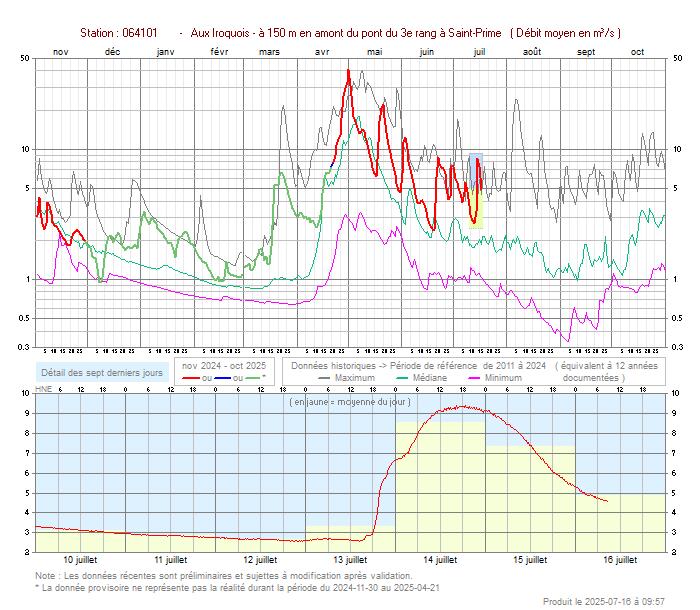Click the 'HNE' time zone label
Screen dimensions: 700x610
click(44, 389)
